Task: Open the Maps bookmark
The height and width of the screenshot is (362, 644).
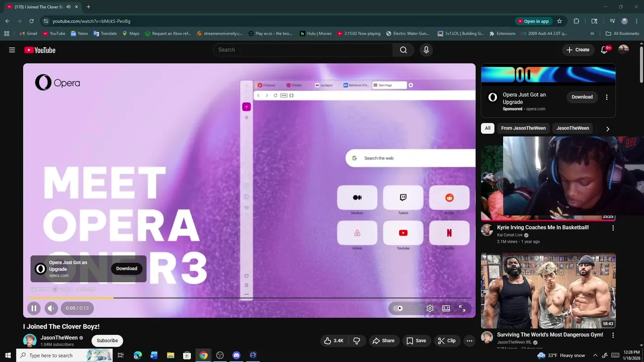Action: tap(130, 34)
